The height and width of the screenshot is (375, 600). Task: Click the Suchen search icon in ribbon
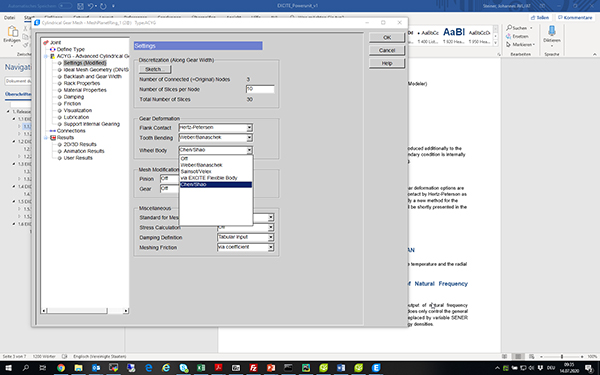coord(509,28)
